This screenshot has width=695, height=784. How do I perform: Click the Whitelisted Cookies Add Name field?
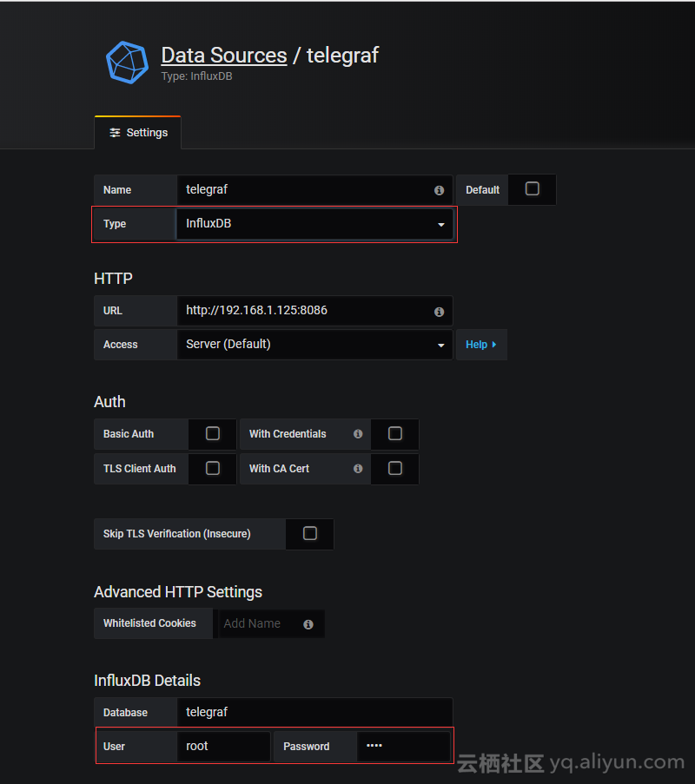point(271,623)
